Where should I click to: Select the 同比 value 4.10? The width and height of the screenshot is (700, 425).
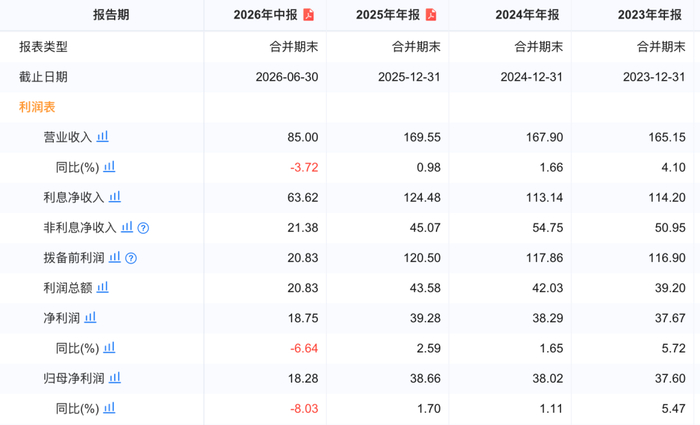pos(673,167)
